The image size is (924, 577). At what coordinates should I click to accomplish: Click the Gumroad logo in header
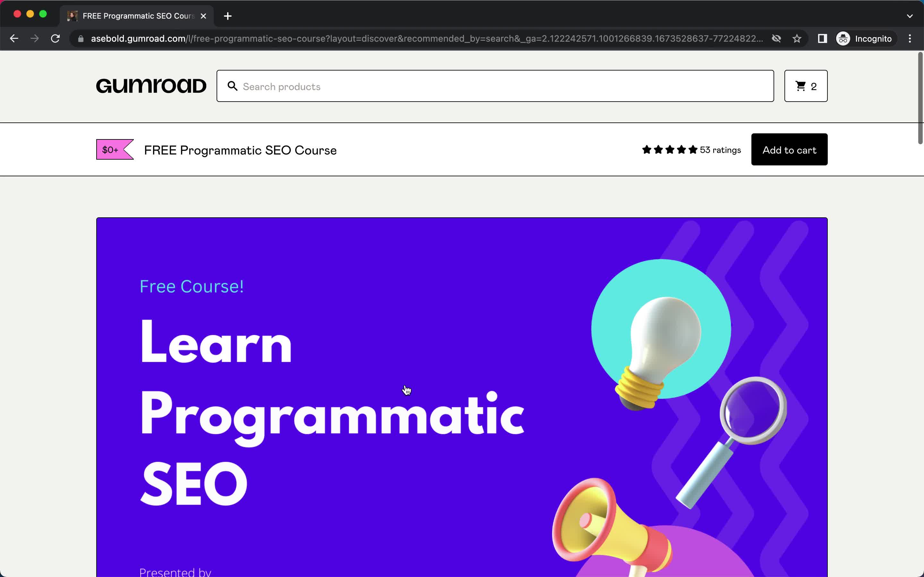tap(152, 87)
